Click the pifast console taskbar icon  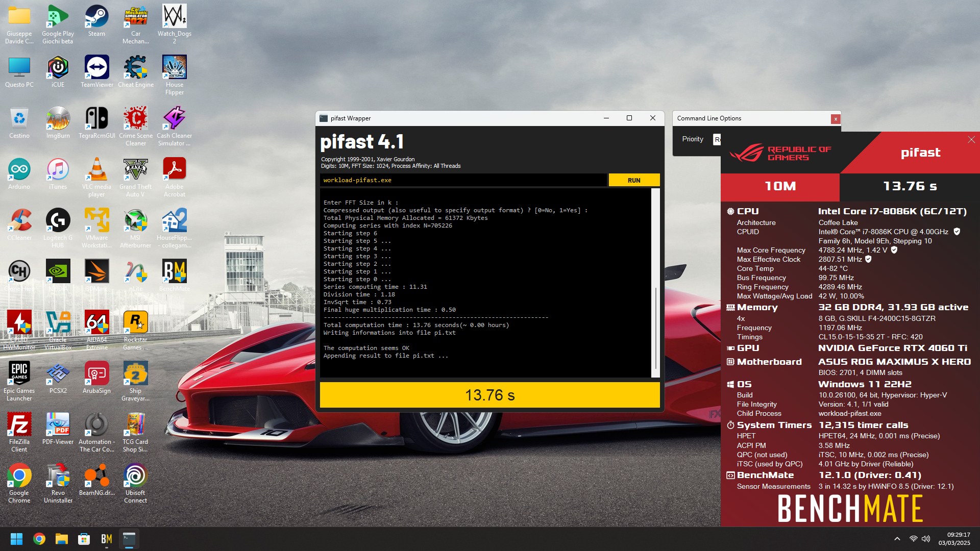click(129, 539)
